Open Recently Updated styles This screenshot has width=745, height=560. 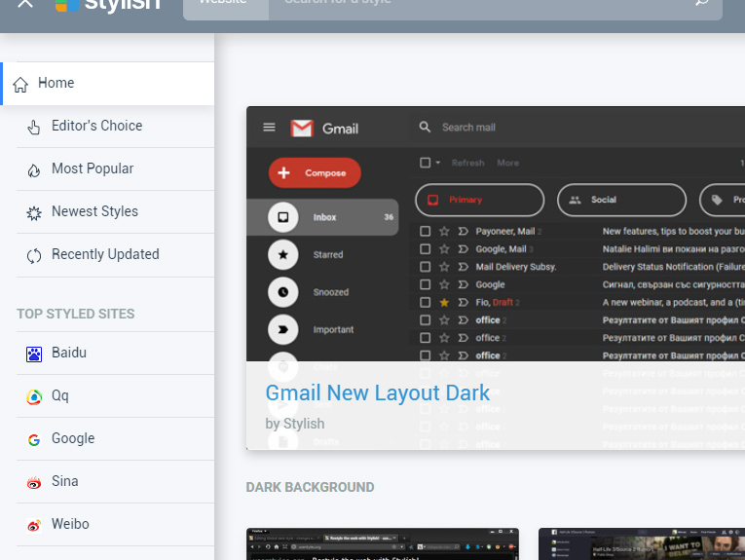tap(116, 255)
